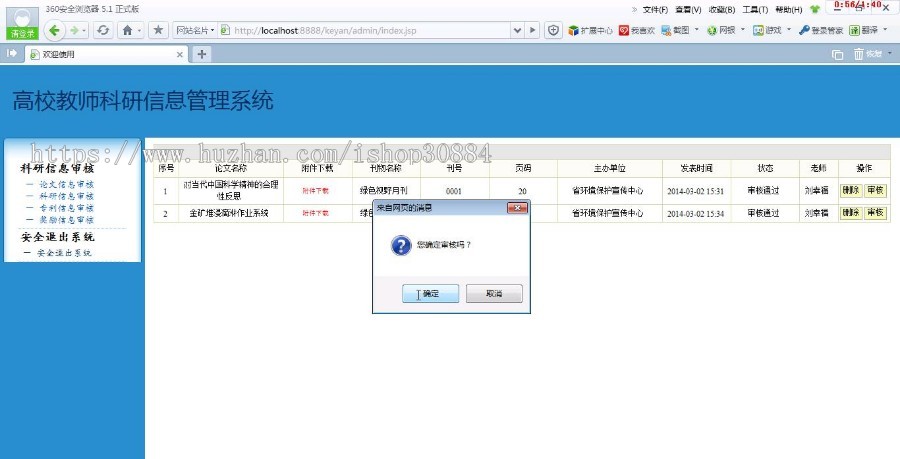
Task: Download the attachment for row 2
Action: point(315,213)
